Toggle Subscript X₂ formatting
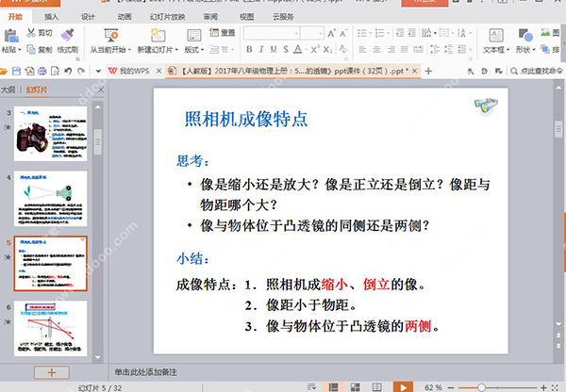566x392 pixels. (x=327, y=49)
